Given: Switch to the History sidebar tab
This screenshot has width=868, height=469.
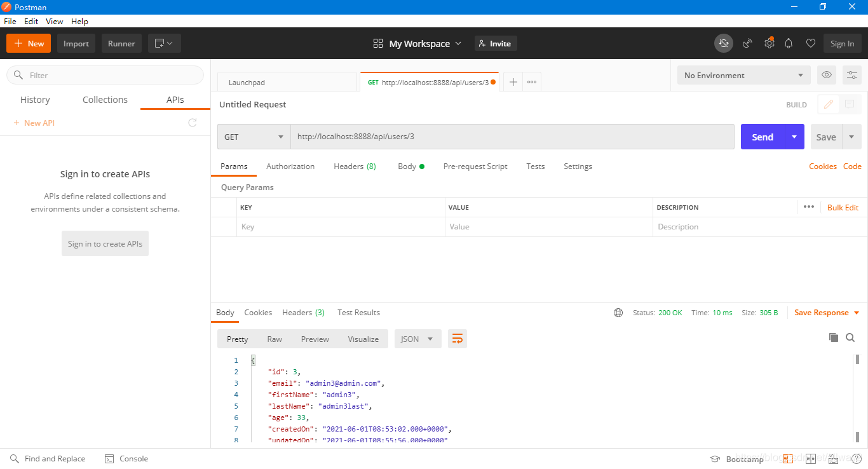Looking at the screenshot, I should [35, 100].
